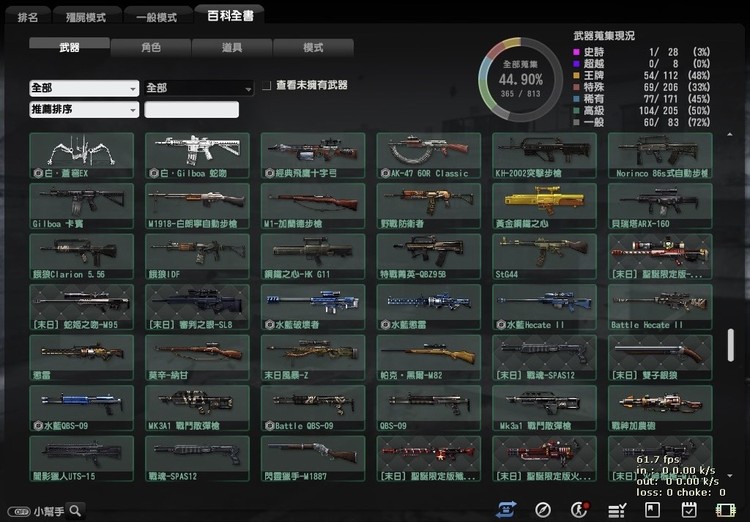Select the 武器 sub-tab
The width and height of the screenshot is (750, 522).
tap(69, 47)
